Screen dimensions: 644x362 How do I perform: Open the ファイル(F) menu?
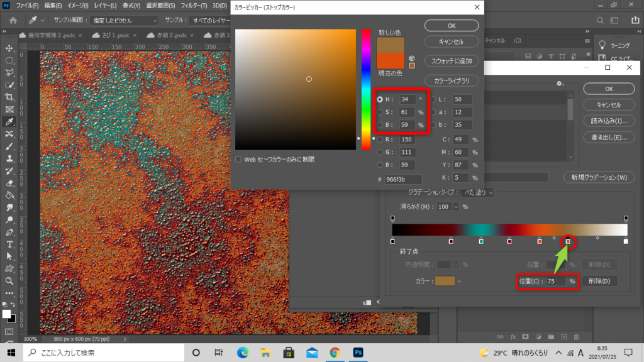[27, 6]
